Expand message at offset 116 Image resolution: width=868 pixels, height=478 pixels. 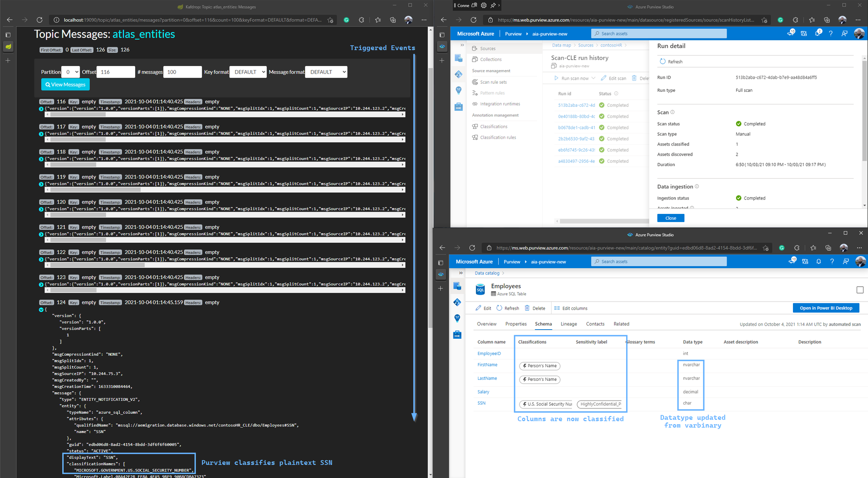pos(41,109)
